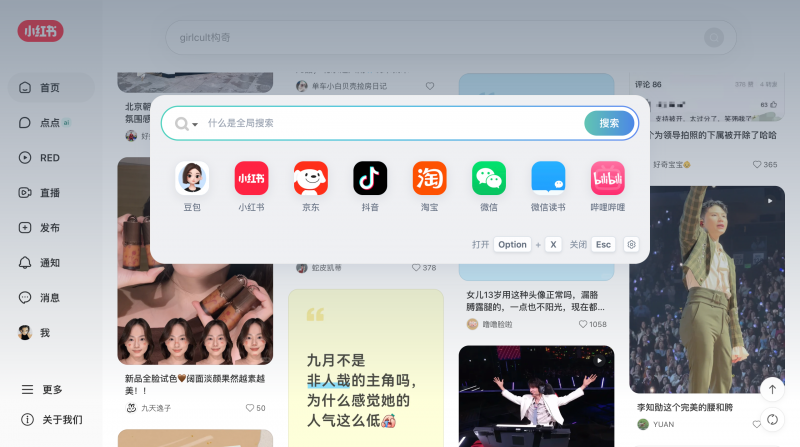800x447 pixels.
Task: Click the scroll-to-top arrow button
Action: (x=772, y=389)
